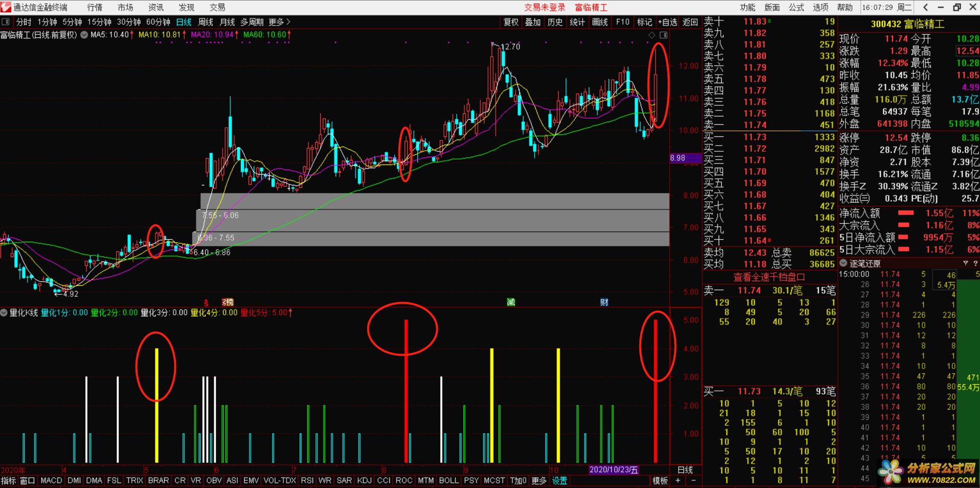Open the 逐笔还原 panel dropdown
Screen dimensions: 980x488
(x=844, y=263)
